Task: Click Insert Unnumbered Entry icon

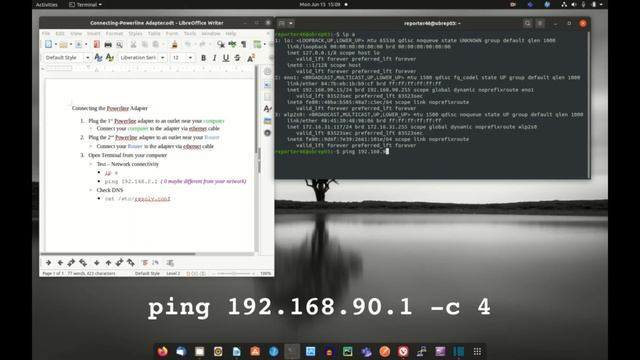Action: click(x=144, y=262)
